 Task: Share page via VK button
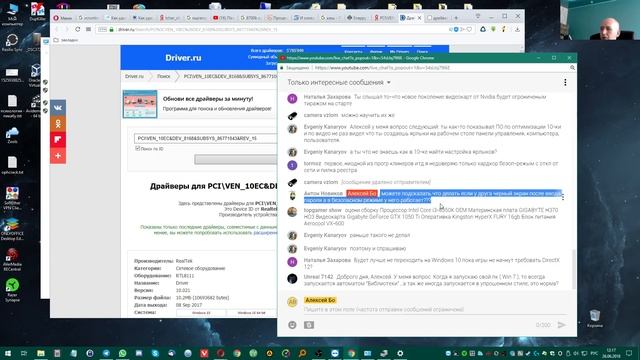click(x=58, y=108)
